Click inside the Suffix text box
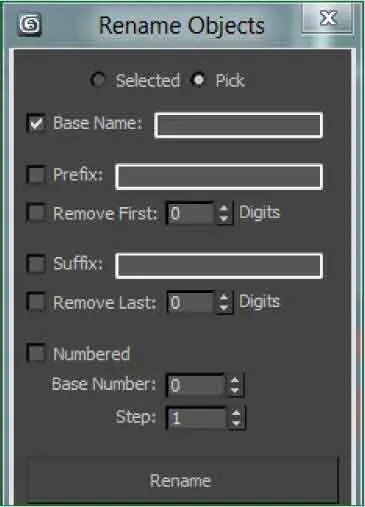365x507 pixels. coord(219,266)
